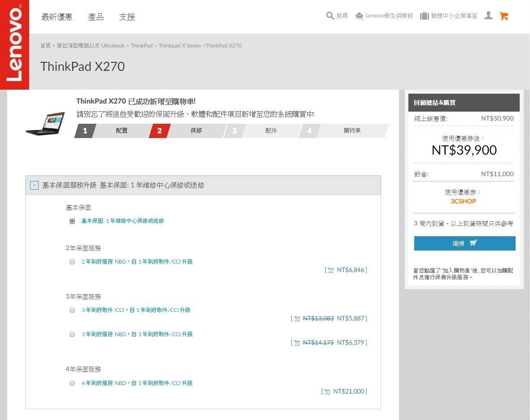Image resolution: width=530 pixels, height=420 pixels.
Task: Select 2年到府服務 NBD radio button
Action: click(x=72, y=262)
